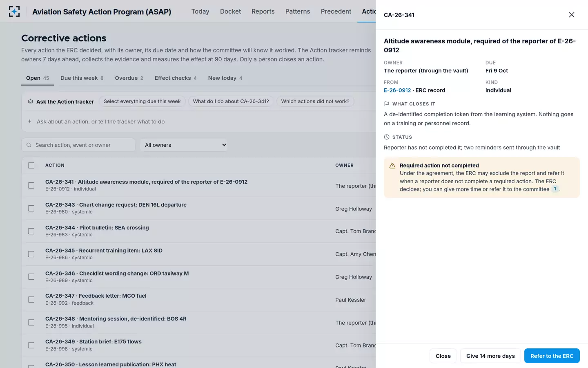Screen dimensions: 588x368
Task: Click the warning triangle icon in the alert
Action: (x=392, y=166)
